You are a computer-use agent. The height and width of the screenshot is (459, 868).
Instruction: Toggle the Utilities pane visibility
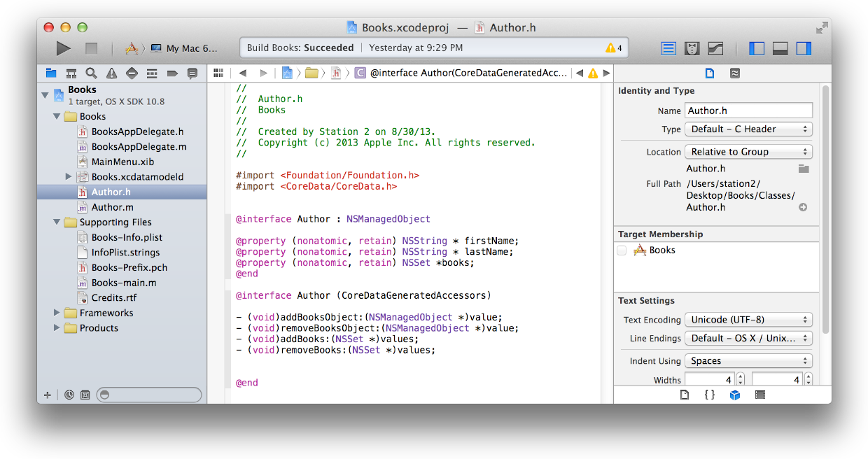[804, 48]
